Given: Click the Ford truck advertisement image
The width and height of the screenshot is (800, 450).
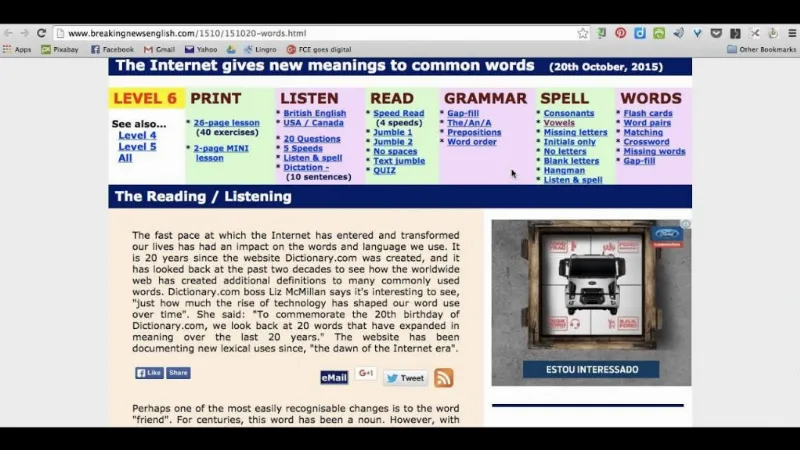Looking at the screenshot, I should pos(591,303).
